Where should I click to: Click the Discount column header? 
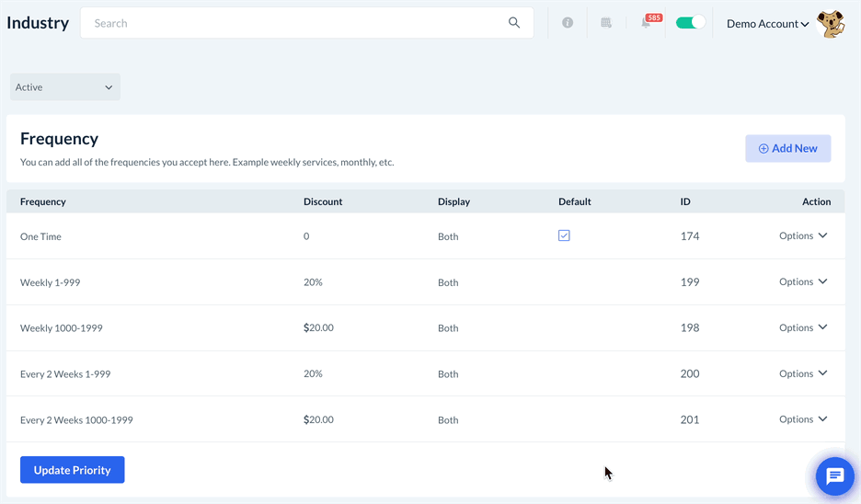(323, 201)
